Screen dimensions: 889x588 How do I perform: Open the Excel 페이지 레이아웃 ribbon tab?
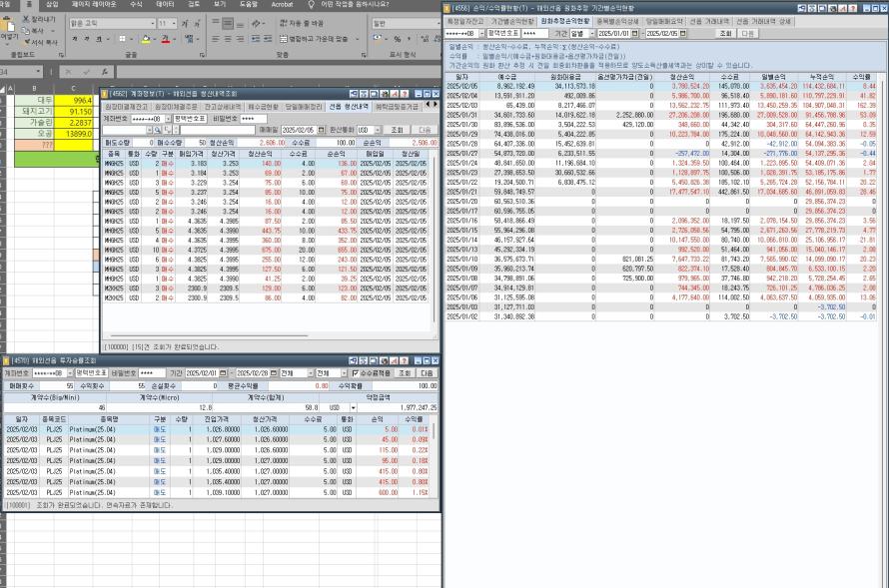tap(94, 4)
